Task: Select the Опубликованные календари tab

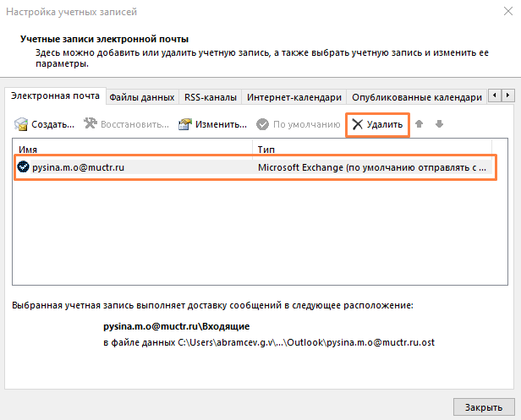Action: 416,97
